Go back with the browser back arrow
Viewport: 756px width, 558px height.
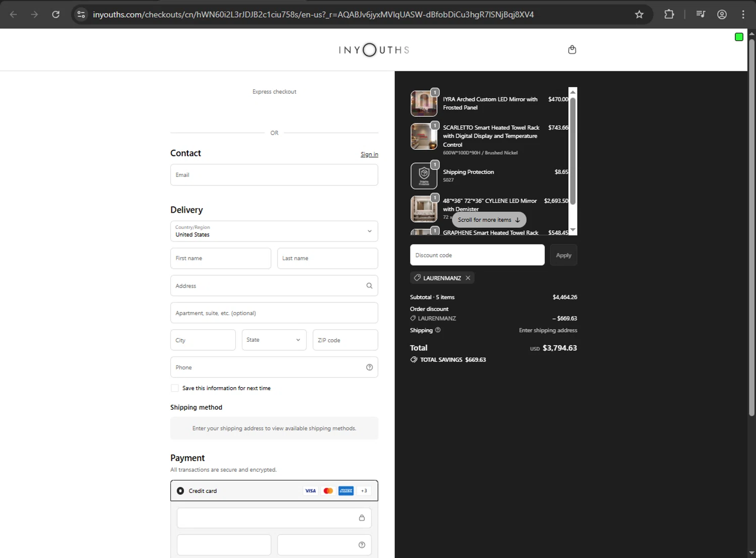point(14,14)
